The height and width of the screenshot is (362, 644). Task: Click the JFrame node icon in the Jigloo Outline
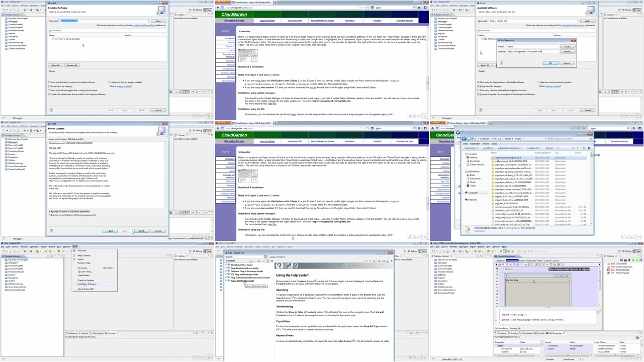click(x=609, y=270)
